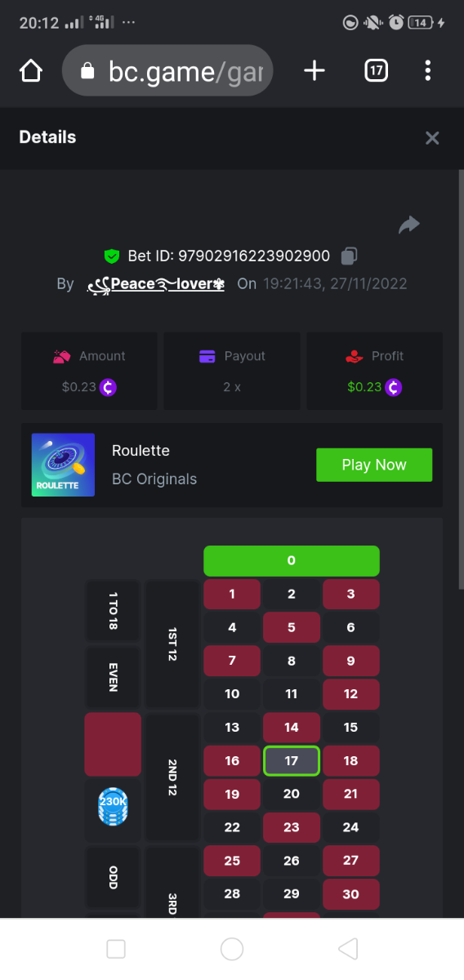Select the red color bet field
Viewport: 464px width, 980px height.
113,744
